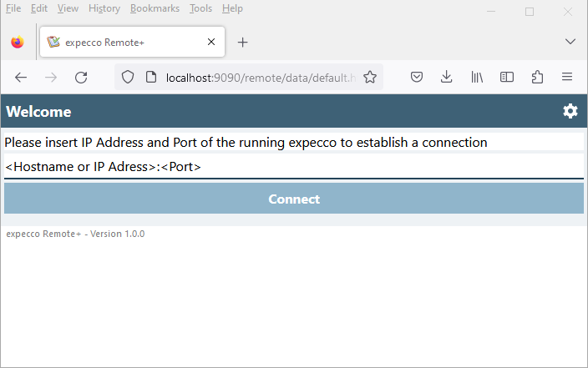Screen dimensions: 588x368
Task: Show the Downloads panel
Action: click(447, 77)
